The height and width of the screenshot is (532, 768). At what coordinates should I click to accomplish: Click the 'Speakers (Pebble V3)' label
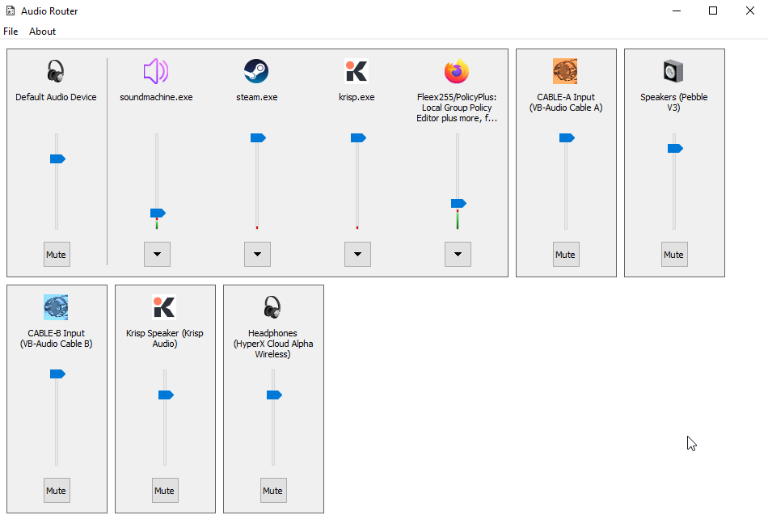[x=674, y=103]
